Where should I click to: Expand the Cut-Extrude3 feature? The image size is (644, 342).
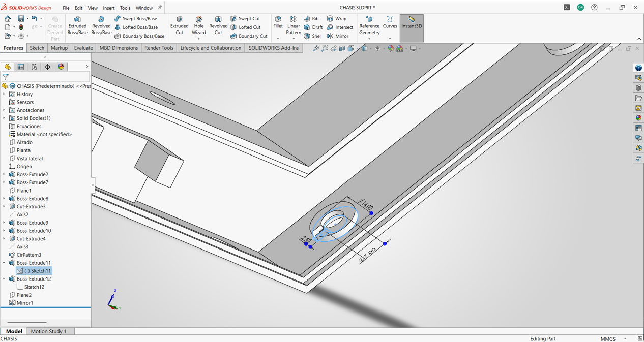click(x=4, y=207)
